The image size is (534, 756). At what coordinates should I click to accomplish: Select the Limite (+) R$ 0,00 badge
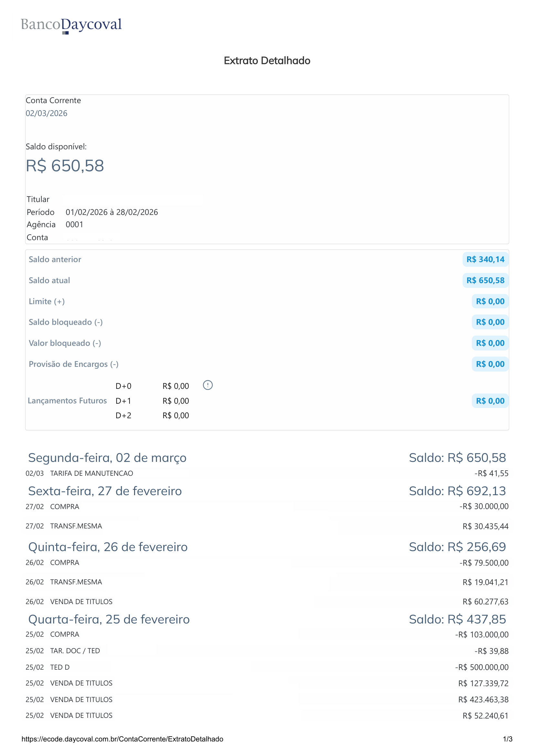point(490,301)
